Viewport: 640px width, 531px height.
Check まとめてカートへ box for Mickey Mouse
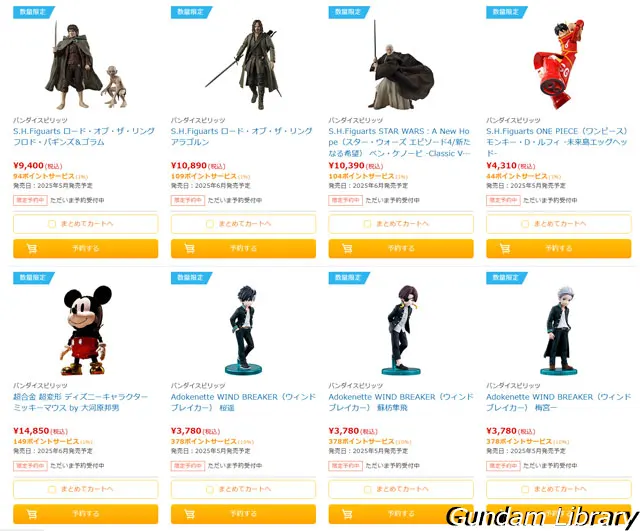tap(52, 489)
